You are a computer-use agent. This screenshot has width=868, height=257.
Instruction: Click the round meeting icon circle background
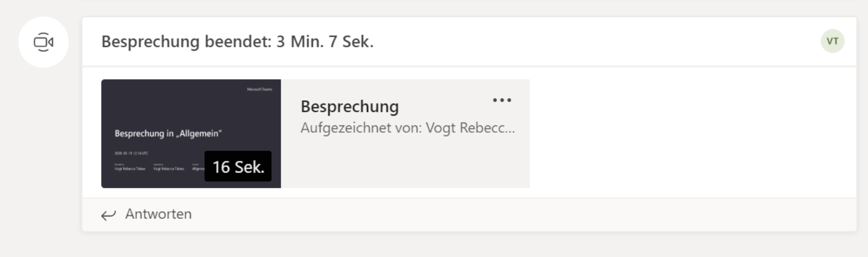click(x=44, y=42)
